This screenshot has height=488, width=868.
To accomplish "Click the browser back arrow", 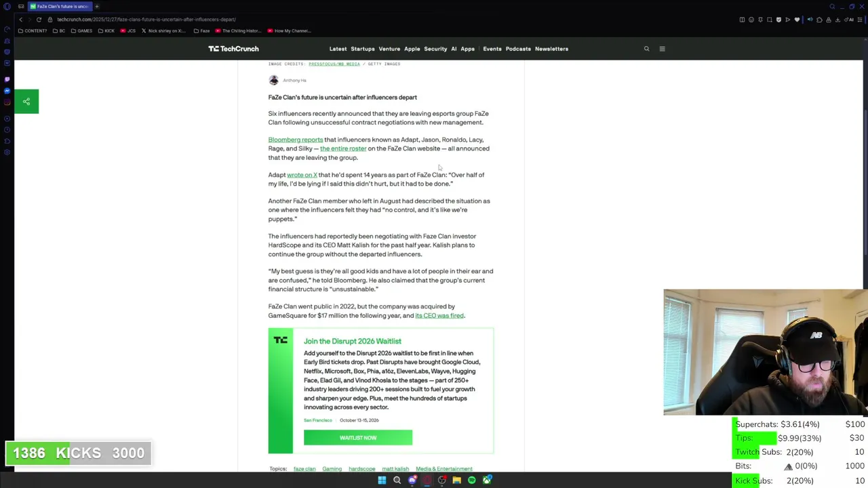I will click(21, 20).
